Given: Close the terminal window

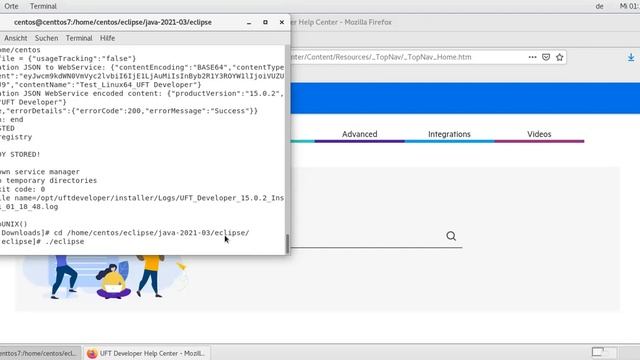Looking at the screenshot, I should [x=282, y=22].
